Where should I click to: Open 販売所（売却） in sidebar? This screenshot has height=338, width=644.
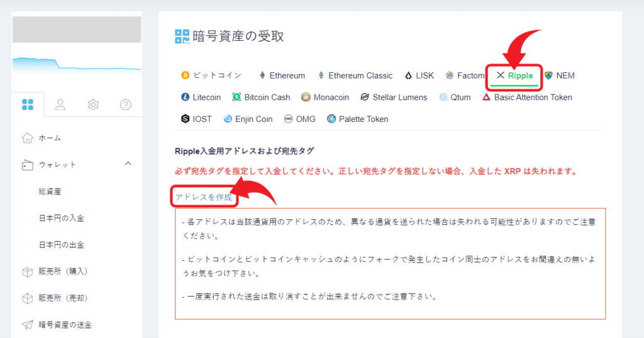pos(64,298)
